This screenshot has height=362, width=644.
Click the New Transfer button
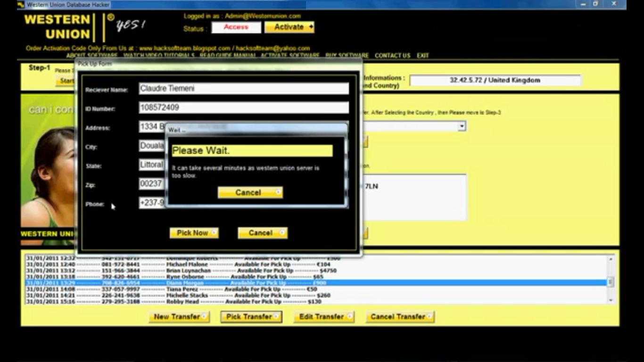[179, 317]
